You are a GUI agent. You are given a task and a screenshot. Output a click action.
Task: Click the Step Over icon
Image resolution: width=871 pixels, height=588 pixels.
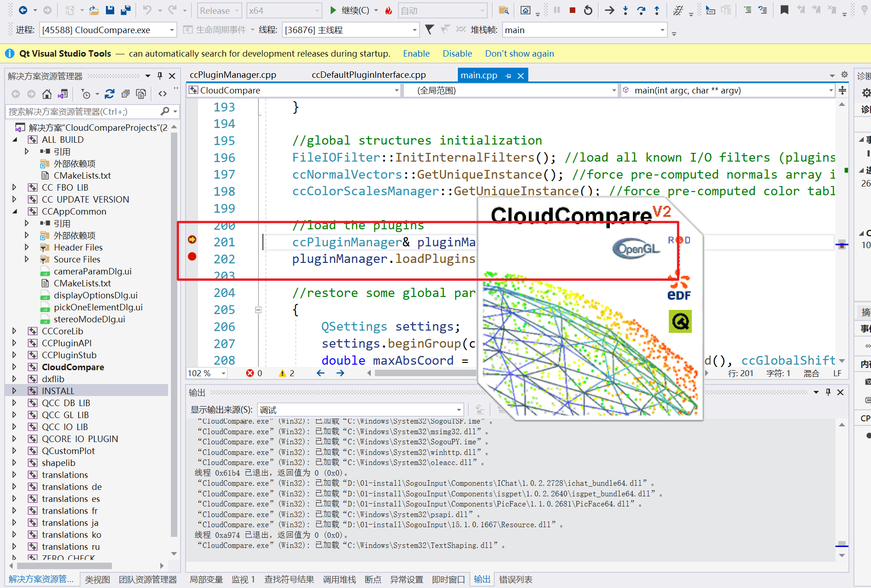tap(641, 10)
